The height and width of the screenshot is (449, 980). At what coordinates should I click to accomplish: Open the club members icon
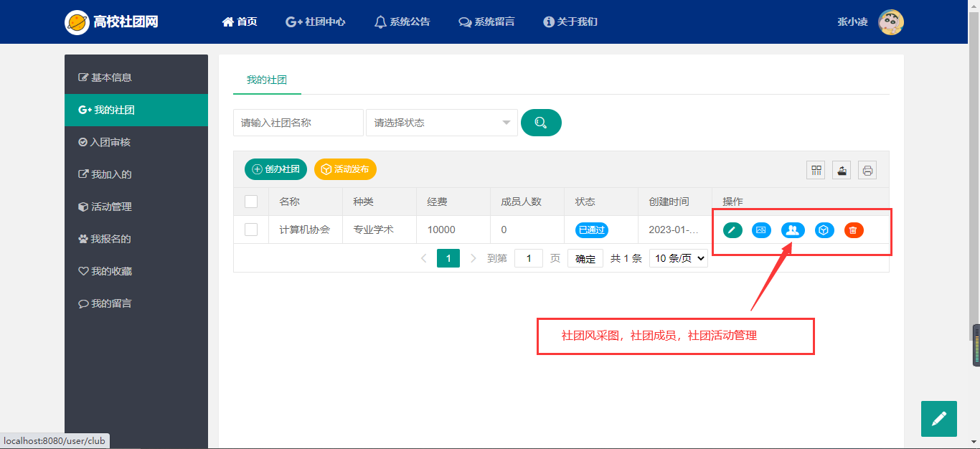click(793, 230)
